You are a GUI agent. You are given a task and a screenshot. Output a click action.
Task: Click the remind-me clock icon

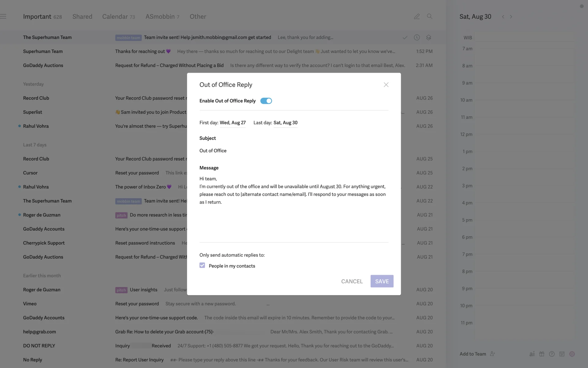(417, 37)
